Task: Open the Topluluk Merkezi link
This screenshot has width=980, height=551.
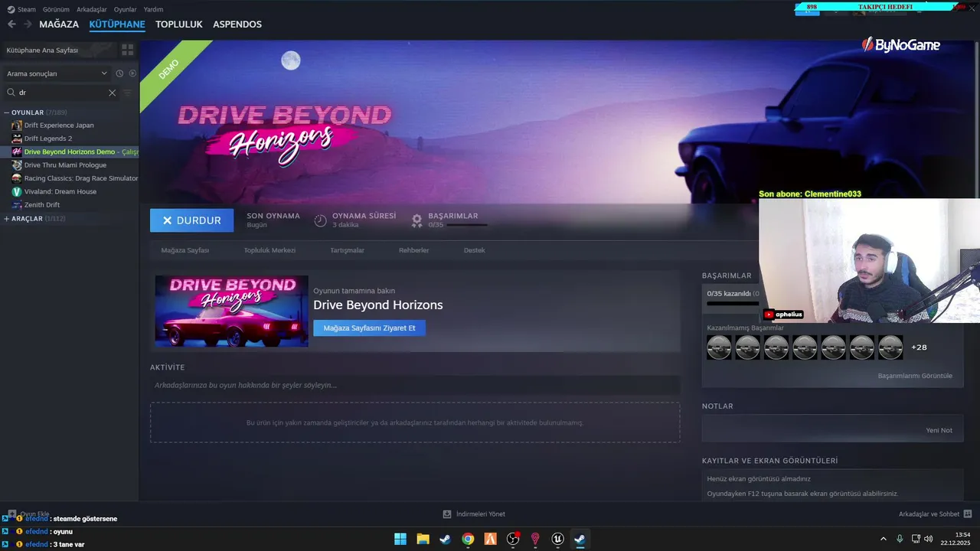Action: point(269,250)
